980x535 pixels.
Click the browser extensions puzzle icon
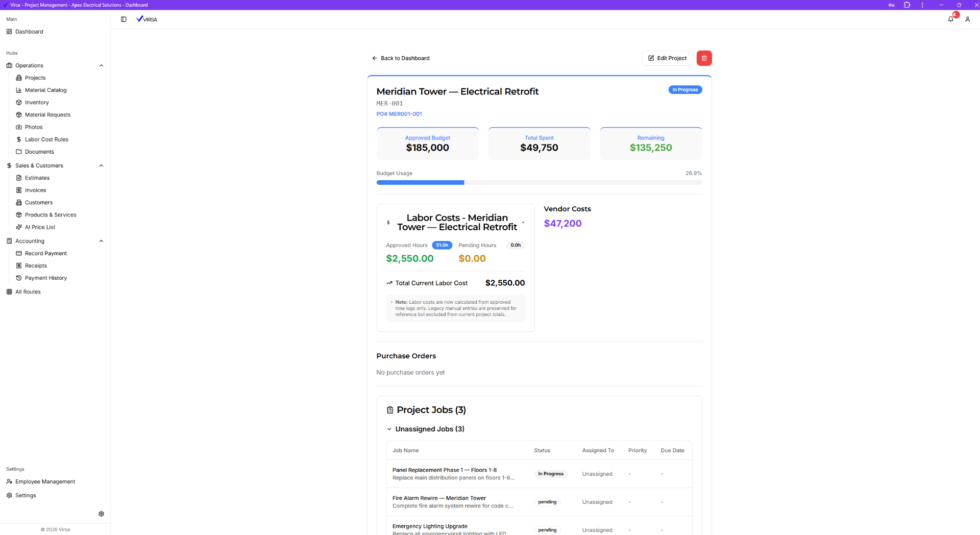click(x=907, y=5)
